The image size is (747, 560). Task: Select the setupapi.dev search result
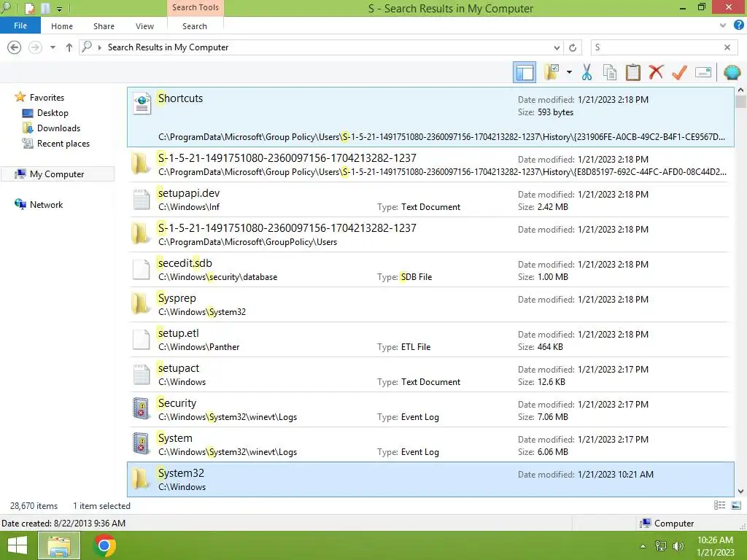[429, 200]
